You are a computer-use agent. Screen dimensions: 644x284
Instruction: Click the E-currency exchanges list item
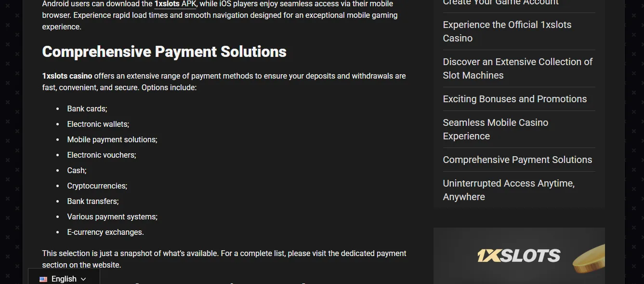(x=105, y=232)
